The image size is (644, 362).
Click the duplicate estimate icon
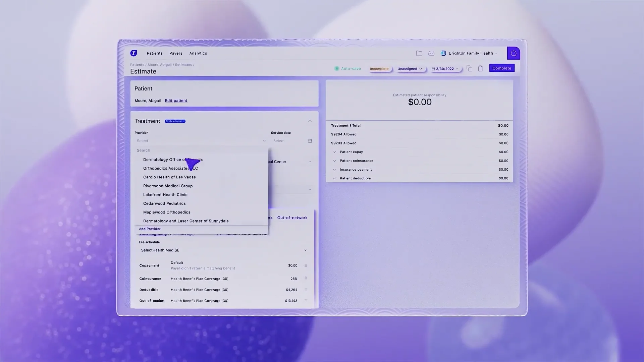469,69
